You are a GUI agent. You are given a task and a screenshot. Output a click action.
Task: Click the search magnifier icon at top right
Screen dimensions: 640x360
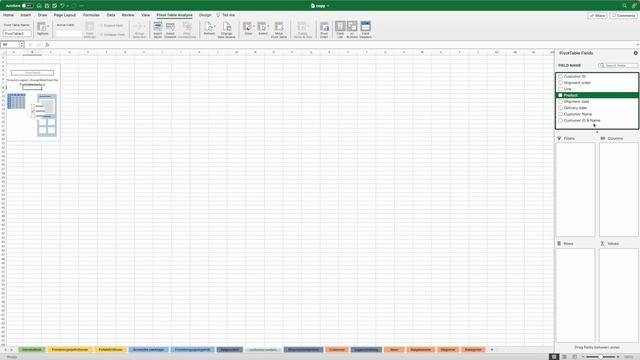click(624, 6)
